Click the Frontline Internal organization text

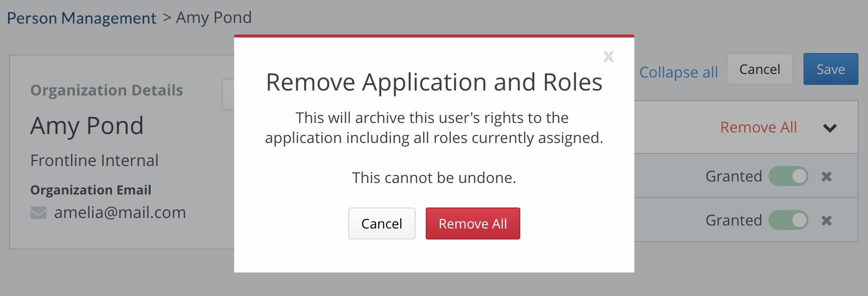[x=95, y=160]
